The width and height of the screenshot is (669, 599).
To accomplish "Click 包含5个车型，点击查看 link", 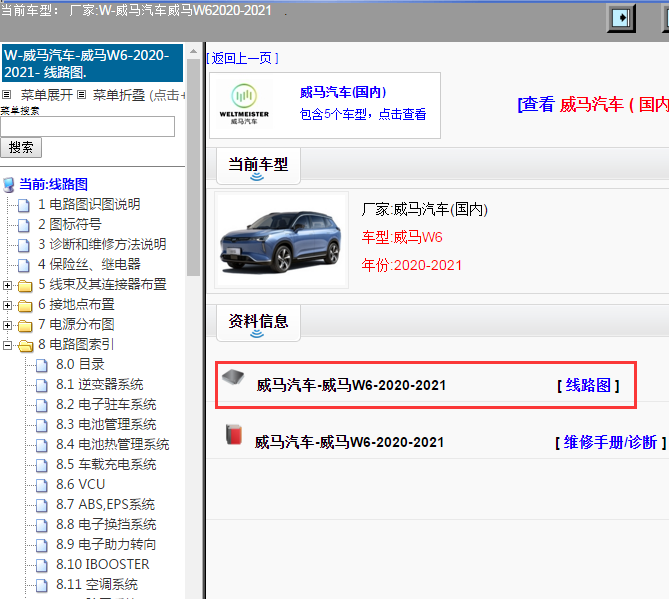I will coord(363,114).
